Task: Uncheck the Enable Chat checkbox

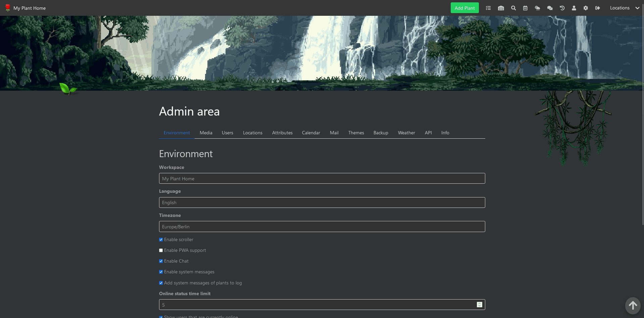Action: (161, 261)
